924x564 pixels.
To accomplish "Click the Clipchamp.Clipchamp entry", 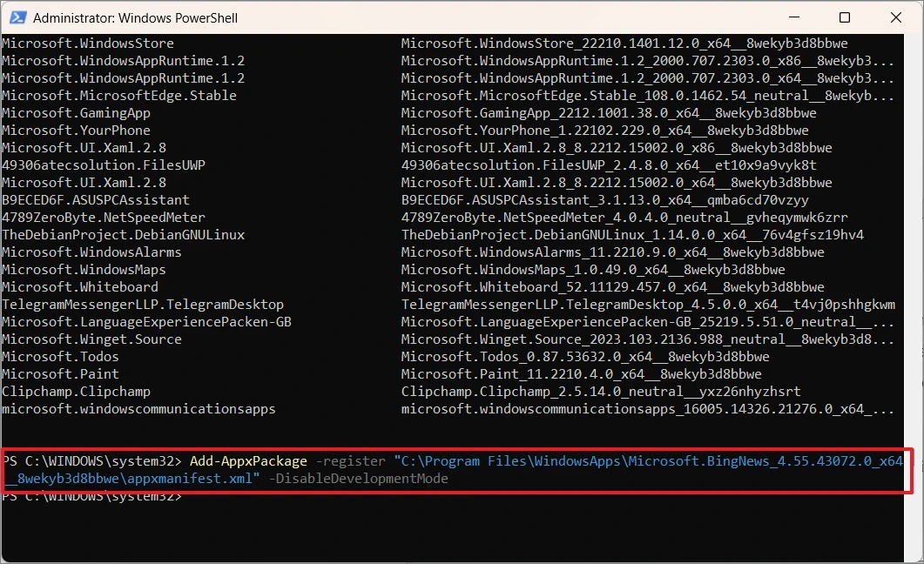I will [x=76, y=391].
